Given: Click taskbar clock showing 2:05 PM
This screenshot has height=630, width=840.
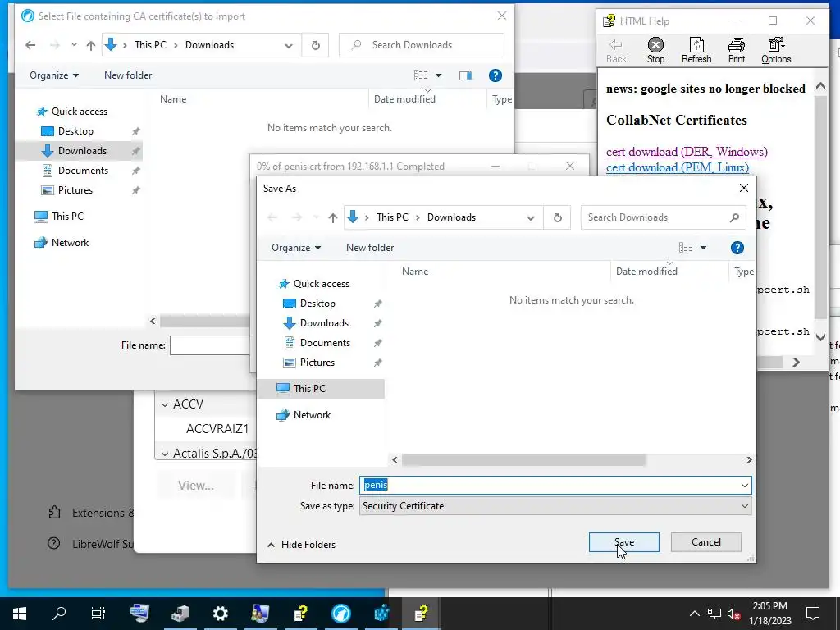Looking at the screenshot, I should pyautogui.click(x=769, y=614).
